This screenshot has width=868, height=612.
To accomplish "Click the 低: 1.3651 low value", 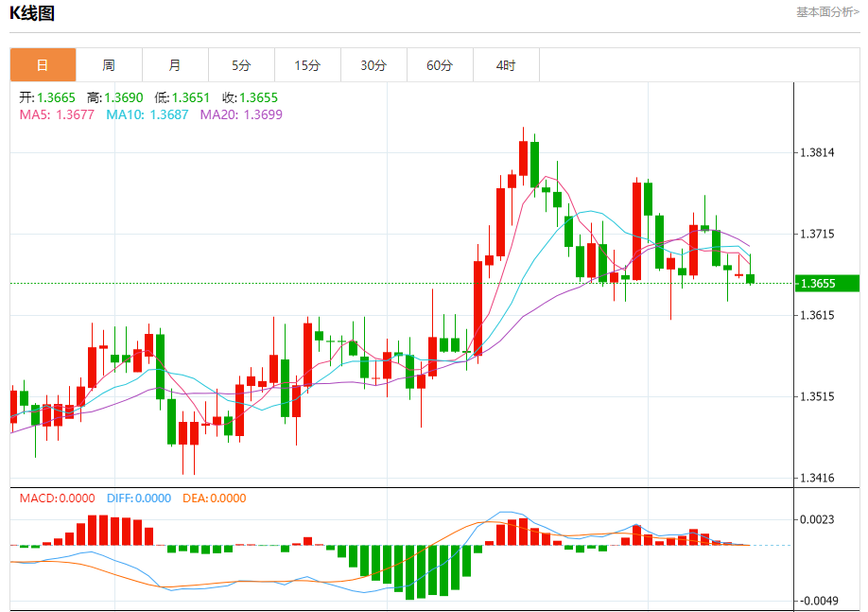I will pyautogui.click(x=182, y=97).
